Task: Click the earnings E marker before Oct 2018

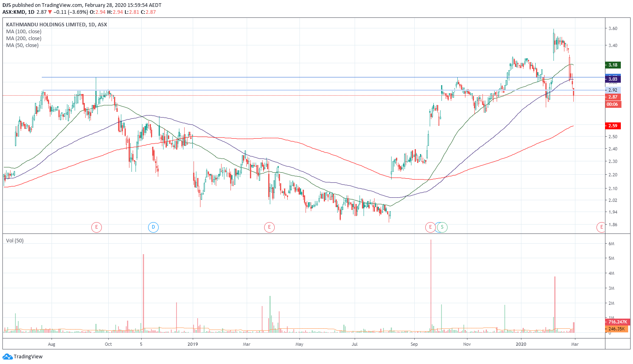Action: (97, 227)
